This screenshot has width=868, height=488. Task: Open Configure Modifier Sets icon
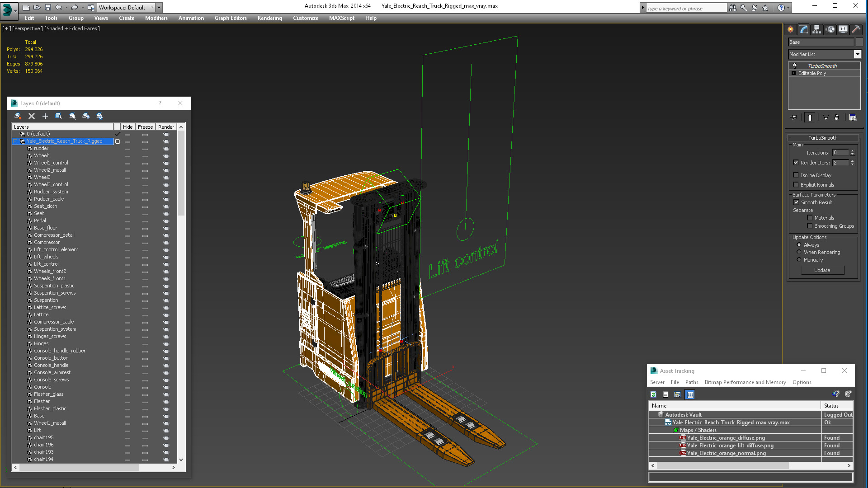[x=853, y=117]
